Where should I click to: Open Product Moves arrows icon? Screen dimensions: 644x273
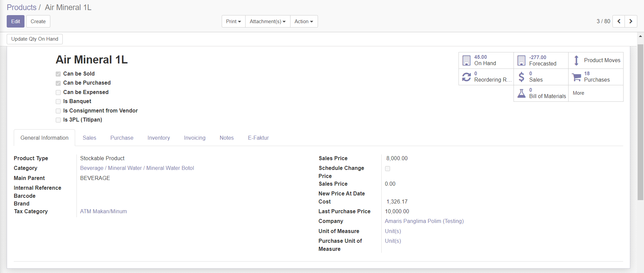[x=576, y=60]
